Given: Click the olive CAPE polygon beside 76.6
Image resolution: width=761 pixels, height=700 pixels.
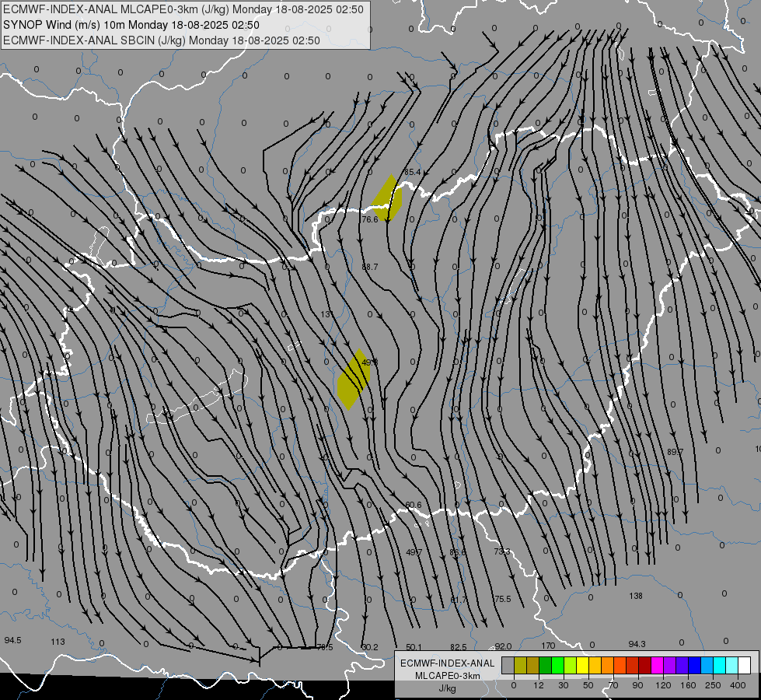Looking at the screenshot, I should point(387,198).
